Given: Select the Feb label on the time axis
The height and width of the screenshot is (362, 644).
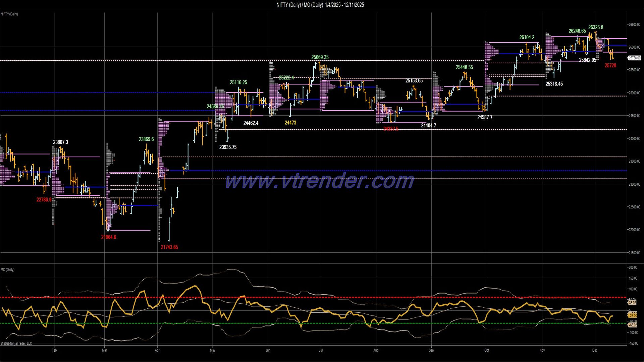Looking at the screenshot, I should tap(55, 350).
